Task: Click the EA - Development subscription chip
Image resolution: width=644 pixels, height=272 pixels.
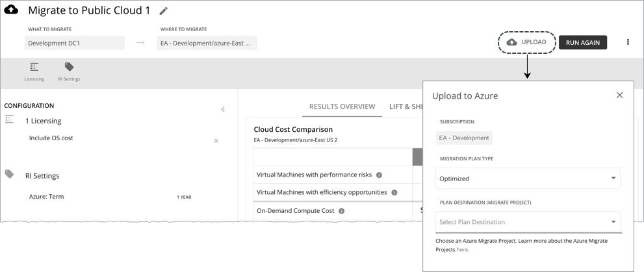Action: [x=464, y=138]
